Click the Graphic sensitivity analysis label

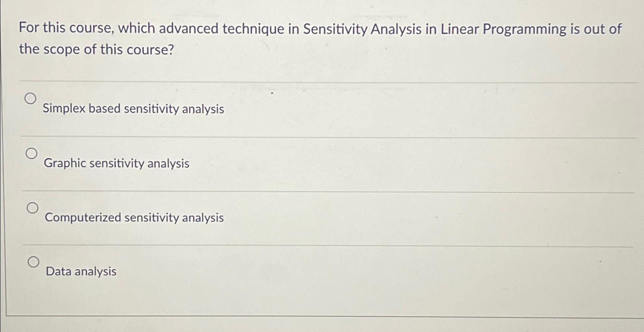pos(117,164)
